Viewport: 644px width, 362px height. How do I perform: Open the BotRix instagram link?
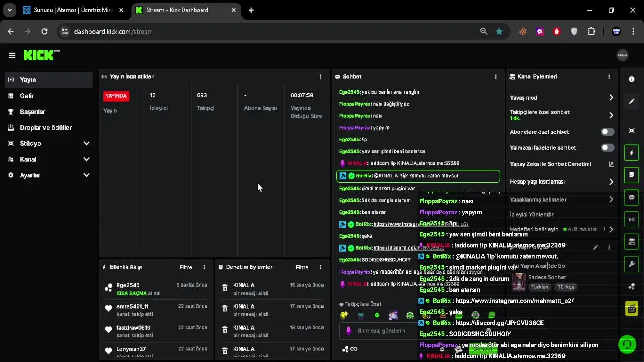pyautogui.click(x=421, y=224)
